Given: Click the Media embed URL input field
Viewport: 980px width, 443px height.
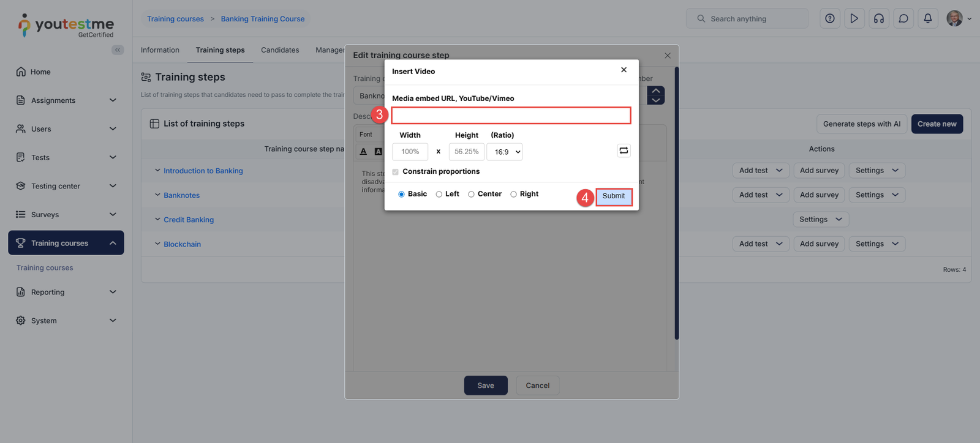Looking at the screenshot, I should point(511,116).
